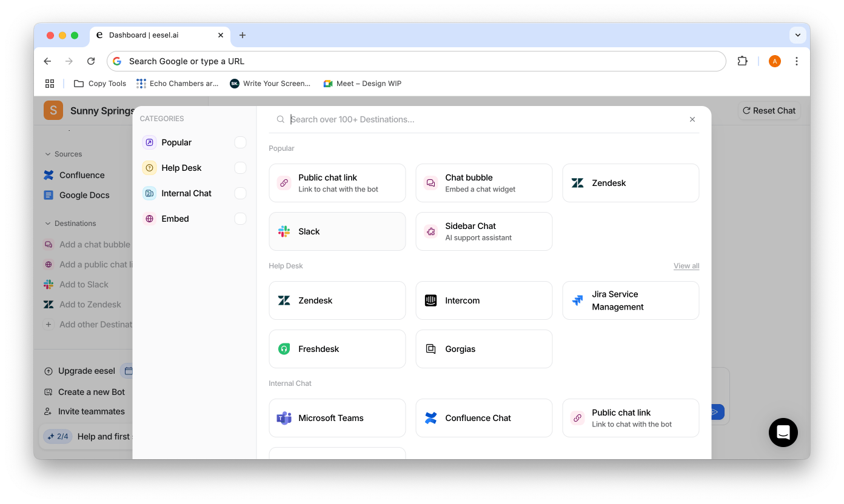This screenshot has height=504, width=844.
Task: Enable the Embed category checkbox
Action: [x=241, y=219]
